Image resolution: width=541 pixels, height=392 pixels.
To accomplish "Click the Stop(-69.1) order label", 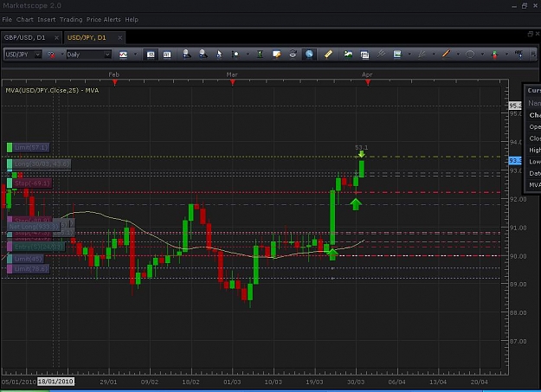I will (29, 183).
